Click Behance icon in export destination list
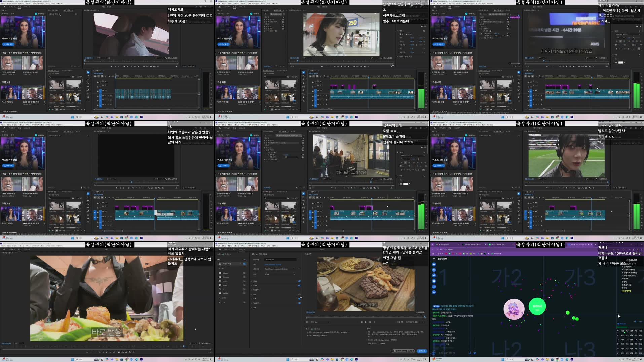This screenshot has height=362, width=644. [220, 273]
